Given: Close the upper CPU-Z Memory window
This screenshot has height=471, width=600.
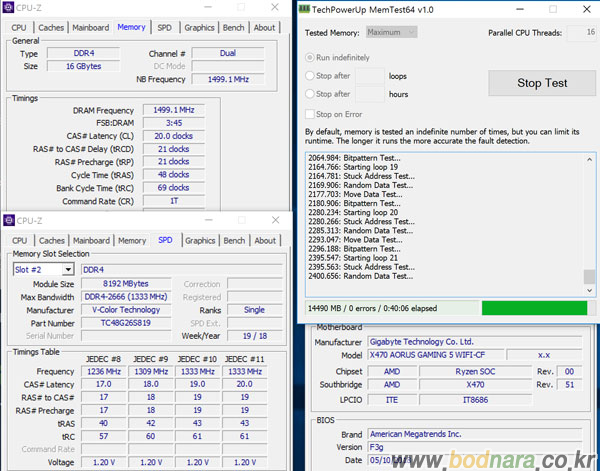Looking at the screenshot, I should (x=275, y=7).
